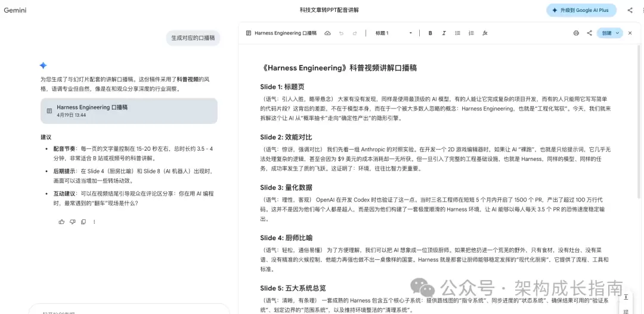Toggle bold formatting in the document toolbar
The width and height of the screenshot is (644, 314).
point(430,33)
